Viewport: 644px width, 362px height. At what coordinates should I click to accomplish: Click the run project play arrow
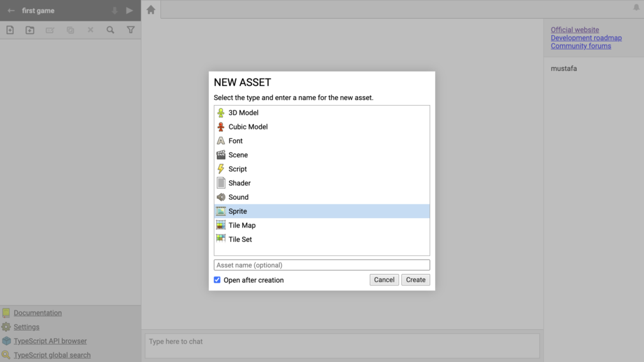130,11
